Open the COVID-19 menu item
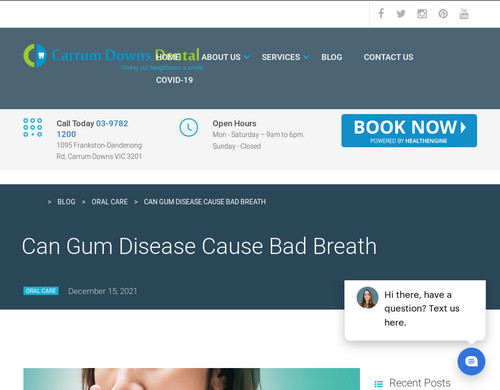This screenshot has width=500, height=390. coord(174,80)
